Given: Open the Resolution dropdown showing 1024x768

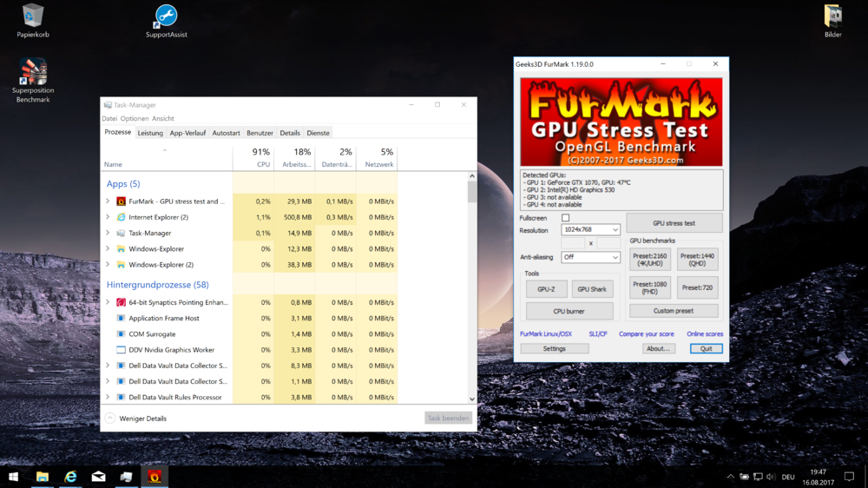Looking at the screenshot, I should [x=590, y=230].
